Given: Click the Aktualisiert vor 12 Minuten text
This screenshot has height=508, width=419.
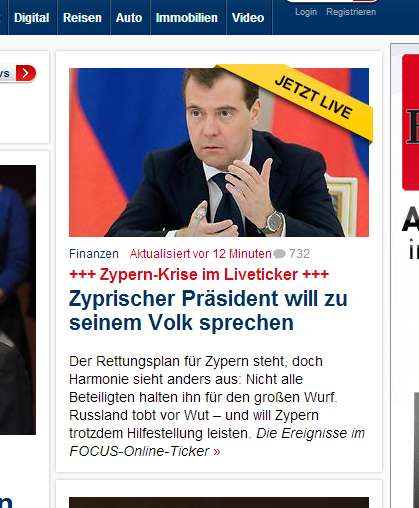Looking at the screenshot, I should [200, 254].
